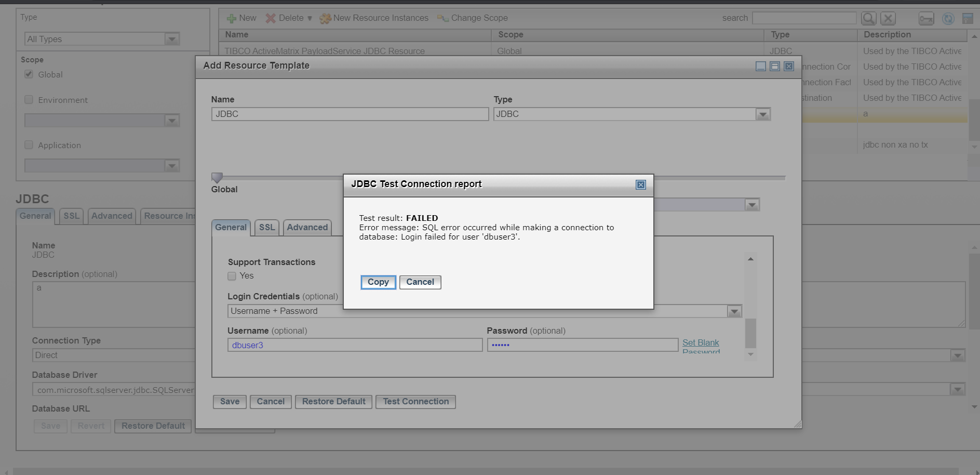Click the Scope column header
Viewport: 980px width, 475px height.
tap(628, 35)
